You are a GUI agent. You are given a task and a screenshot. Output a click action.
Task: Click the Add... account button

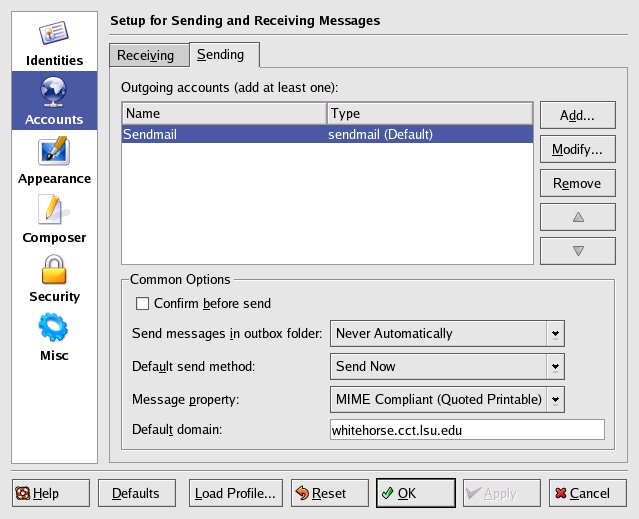coord(577,115)
